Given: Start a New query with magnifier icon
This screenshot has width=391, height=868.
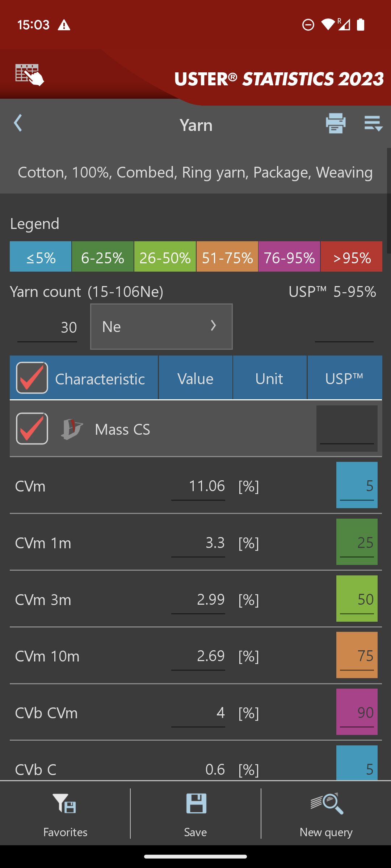Looking at the screenshot, I should 326,804.
